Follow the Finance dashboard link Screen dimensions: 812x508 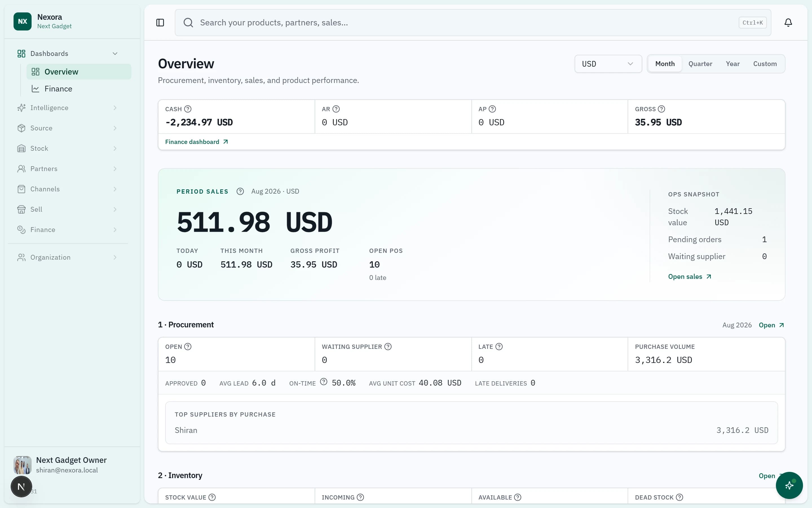[x=197, y=142]
